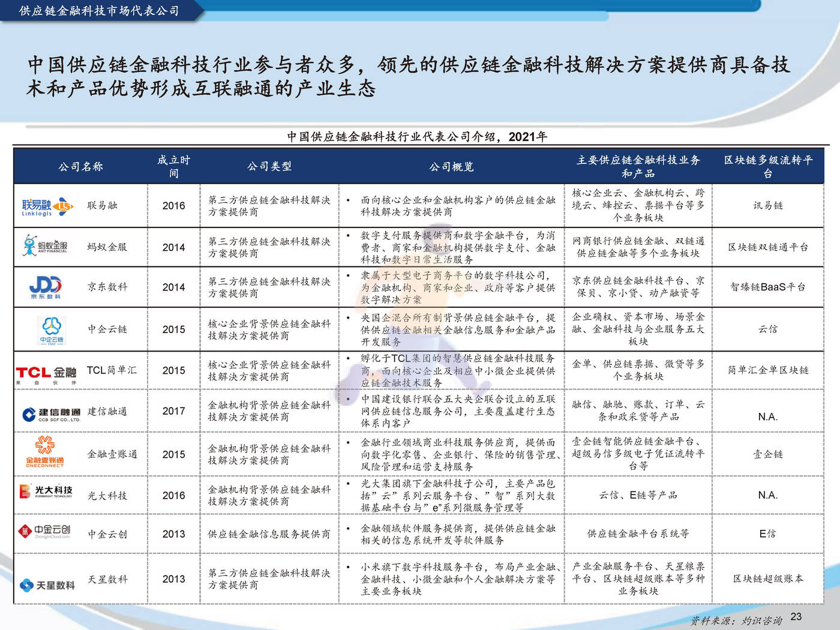Click the year 2017 in 建信融通 row
This screenshot has width=840, height=630.
pos(174,411)
